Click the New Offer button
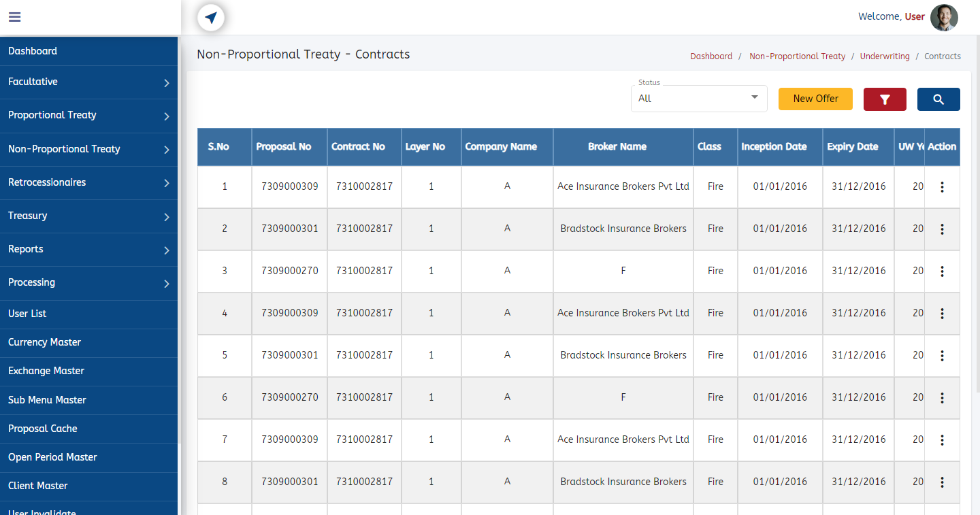This screenshot has width=980, height=515. tap(815, 99)
